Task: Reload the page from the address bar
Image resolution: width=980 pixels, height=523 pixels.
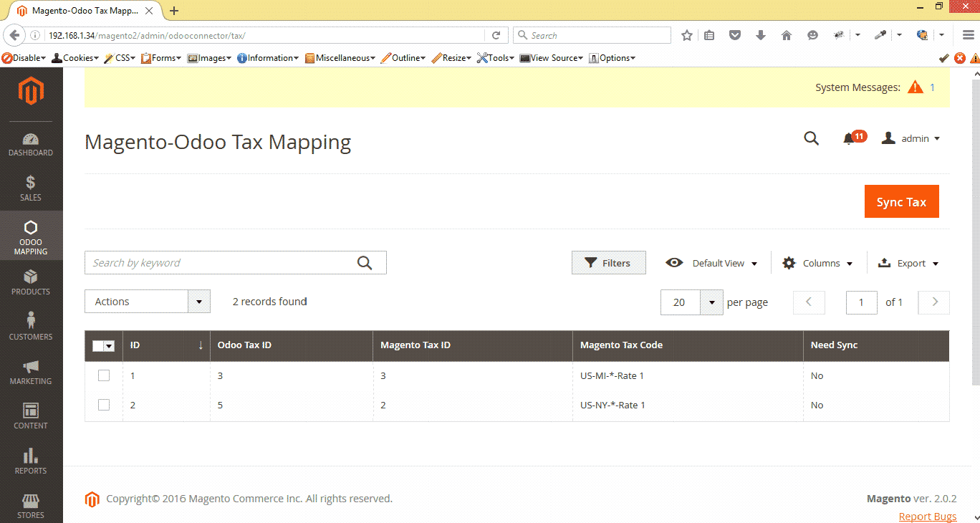Action: coord(496,35)
